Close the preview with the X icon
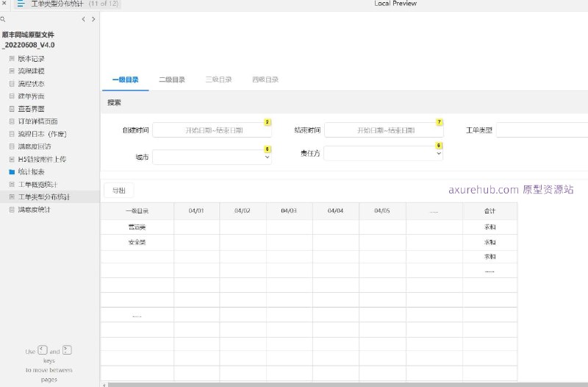This screenshot has height=387, width=588. 4,4
